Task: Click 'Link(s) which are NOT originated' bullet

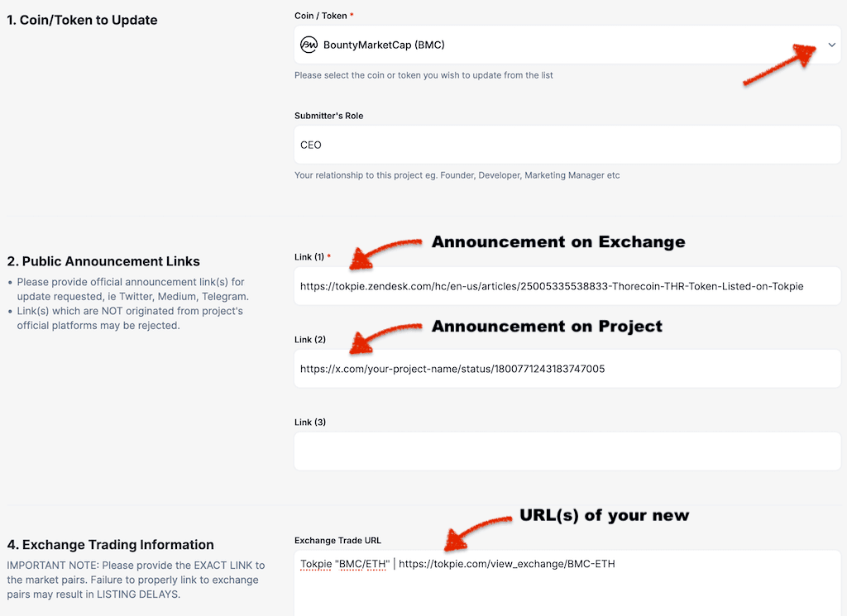Action: click(x=130, y=318)
